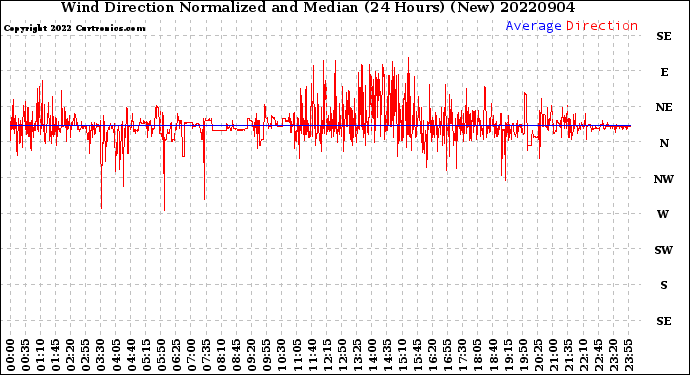The width and height of the screenshot is (690, 375).
Task: Click the SE axis label above E
Action: pyautogui.click(x=664, y=36)
